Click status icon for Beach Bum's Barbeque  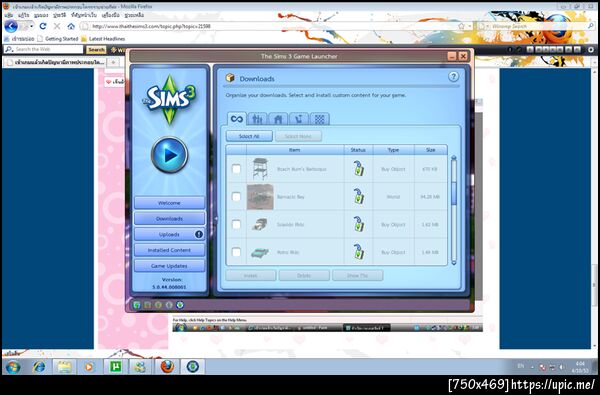pos(358,169)
